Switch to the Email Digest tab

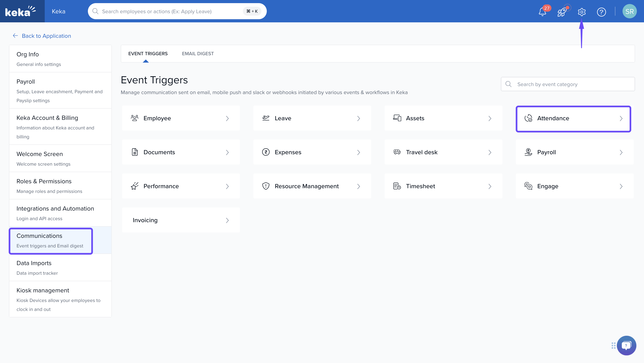pos(198,54)
